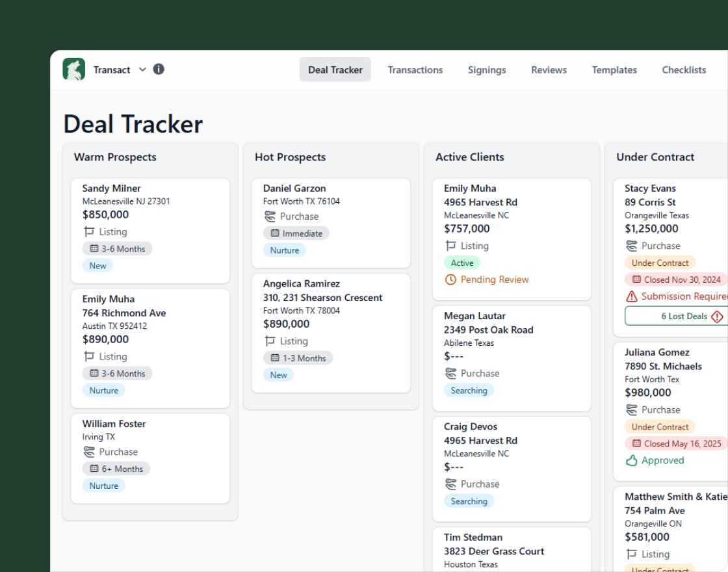Viewport: 728px width, 572px height.
Task: Click the Transact wolf logo icon
Action: point(74,69)
